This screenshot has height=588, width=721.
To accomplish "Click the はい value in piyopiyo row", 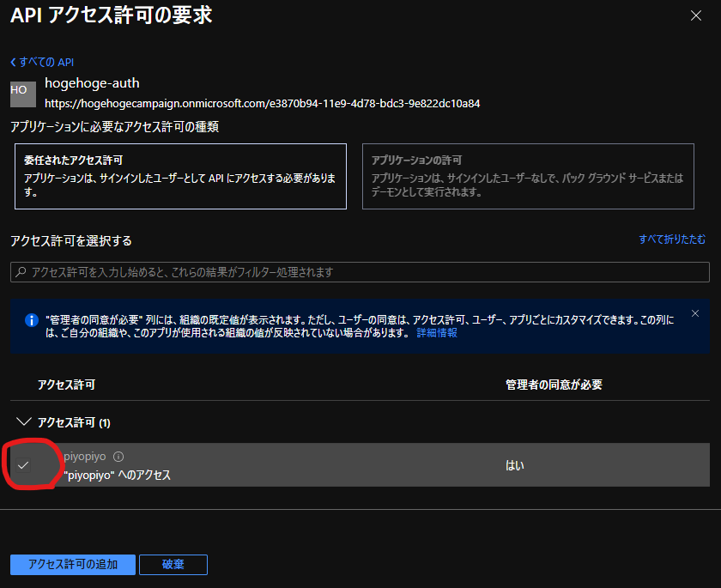I will click(x=515, y=466).
